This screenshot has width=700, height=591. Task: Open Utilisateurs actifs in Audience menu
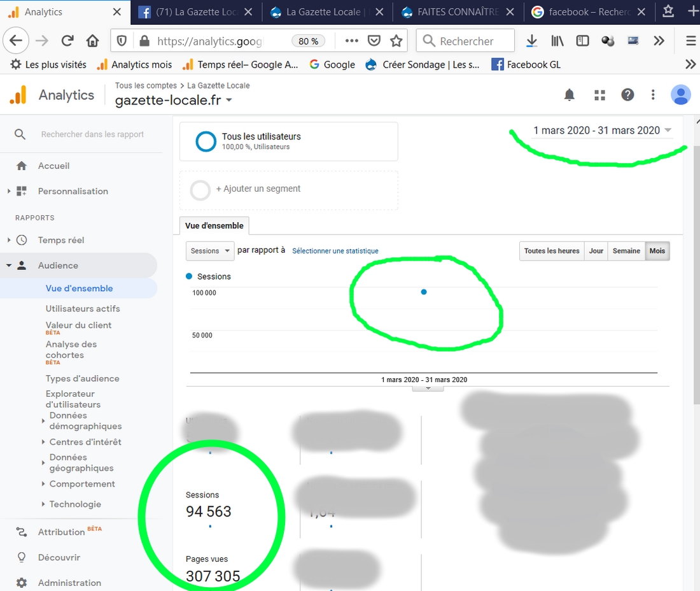click(x=83, y=309)
